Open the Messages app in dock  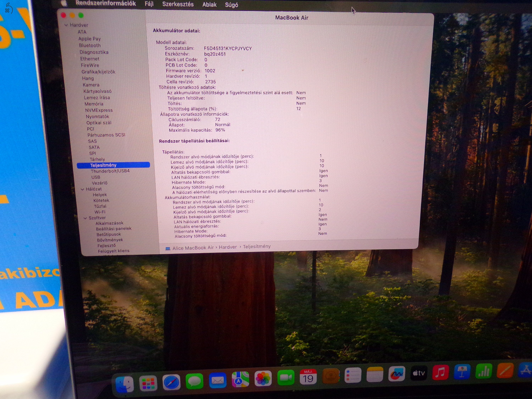(194, 381)
